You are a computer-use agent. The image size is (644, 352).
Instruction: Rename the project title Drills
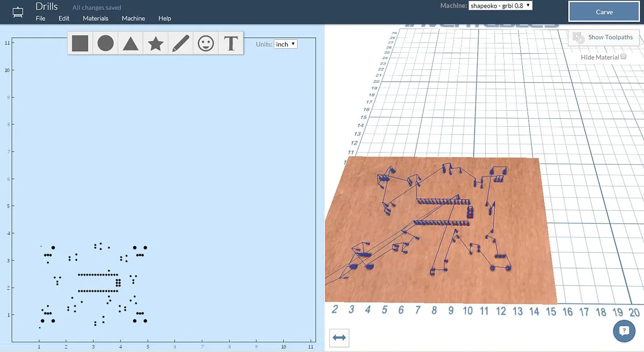click(47, 6)
